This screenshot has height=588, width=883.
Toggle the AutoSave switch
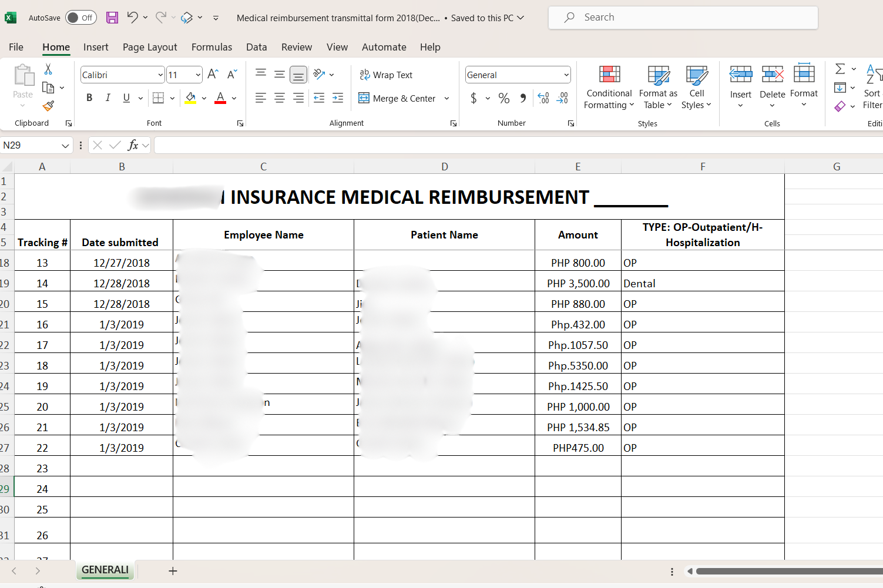(80, 18)
